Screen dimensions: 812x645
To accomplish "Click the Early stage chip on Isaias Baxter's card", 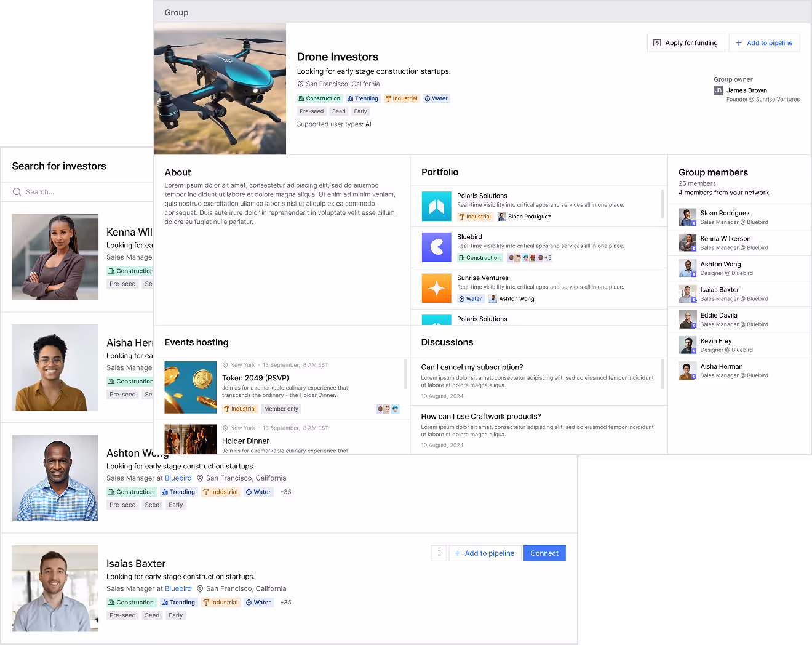I will click(x=176, y=615).
